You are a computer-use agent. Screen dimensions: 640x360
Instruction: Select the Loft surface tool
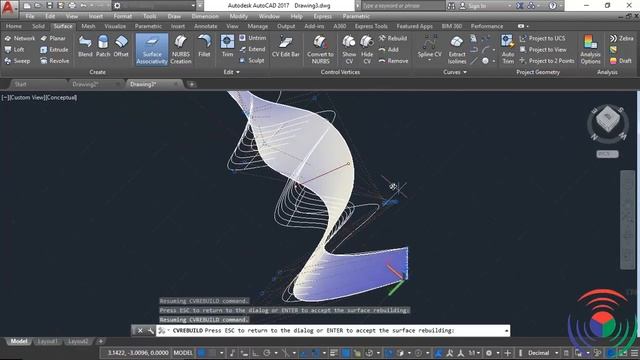pos(14,49)
